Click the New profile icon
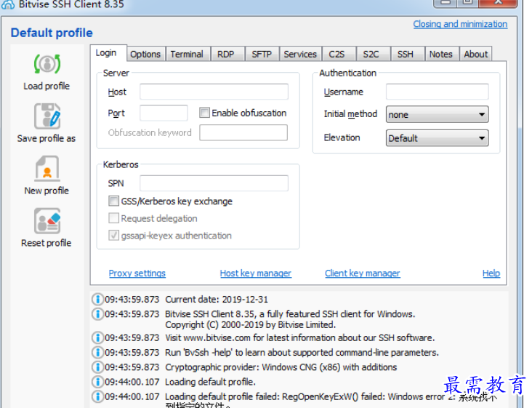This screenshot has height=408, width=532. pos(47,168)
